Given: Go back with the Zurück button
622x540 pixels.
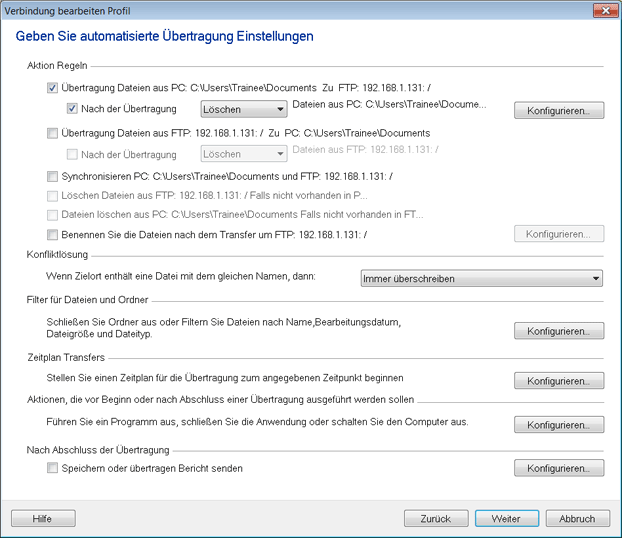Looking at the screenshot, I should (x=436, y=519).
